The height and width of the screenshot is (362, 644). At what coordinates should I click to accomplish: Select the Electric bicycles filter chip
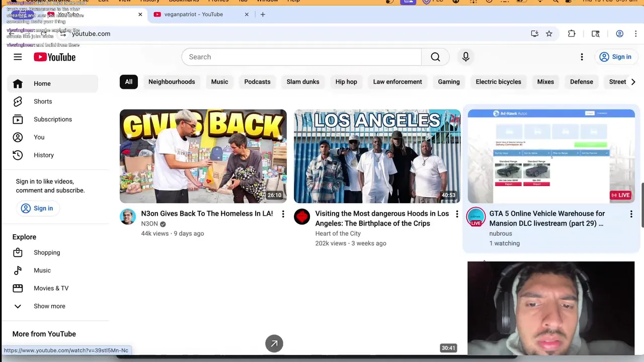click(499, 81)
